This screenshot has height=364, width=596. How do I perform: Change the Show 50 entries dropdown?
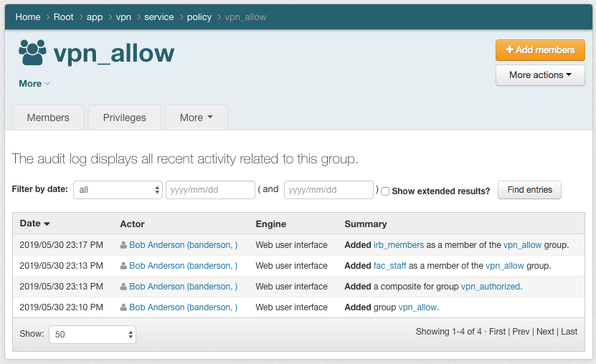(x=93, y=335)
